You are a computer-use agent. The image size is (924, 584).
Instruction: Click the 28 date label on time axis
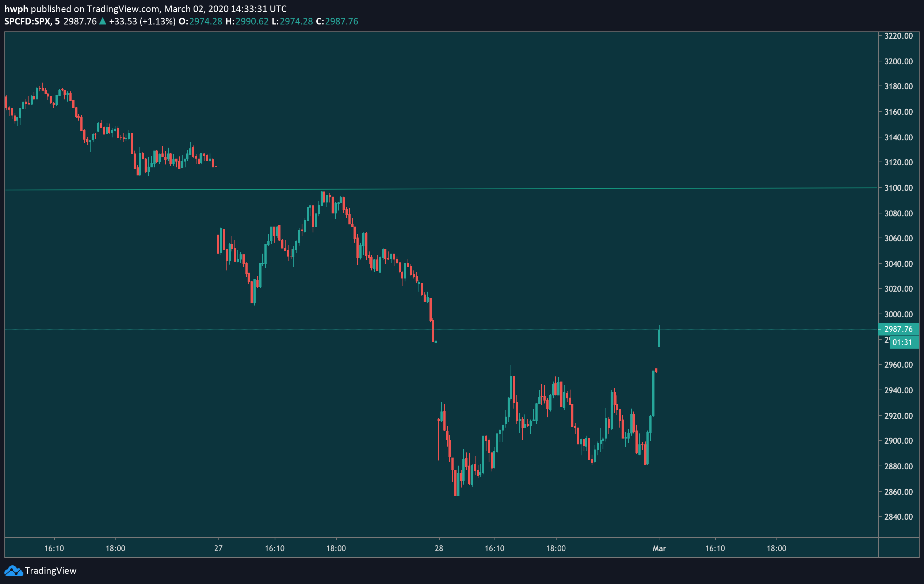[x=439, y=548]
